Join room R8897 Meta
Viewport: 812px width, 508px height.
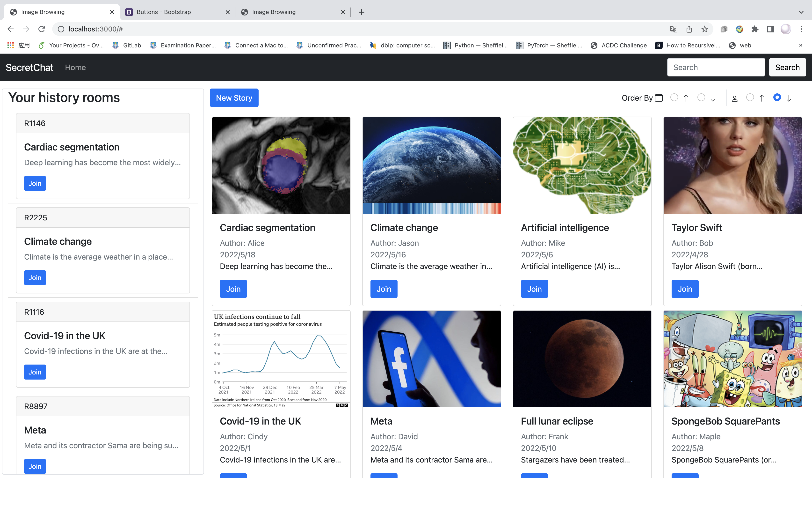point(35,466)
